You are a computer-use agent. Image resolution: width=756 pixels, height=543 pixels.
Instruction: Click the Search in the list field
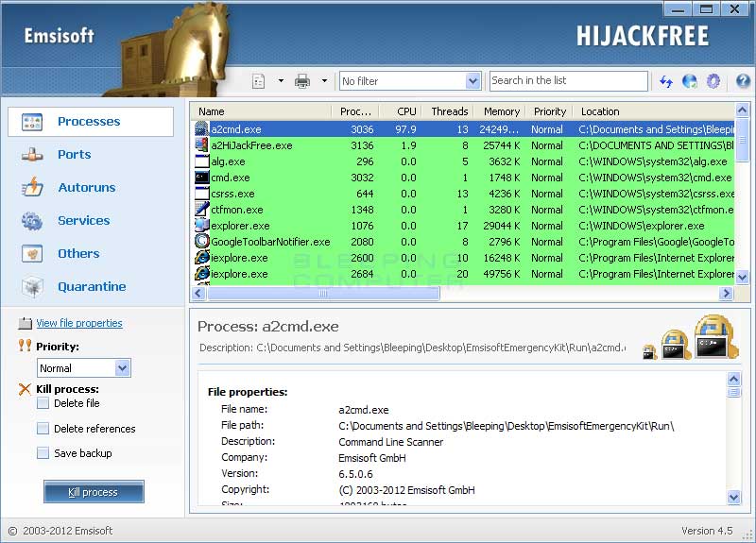click(569, 81)
